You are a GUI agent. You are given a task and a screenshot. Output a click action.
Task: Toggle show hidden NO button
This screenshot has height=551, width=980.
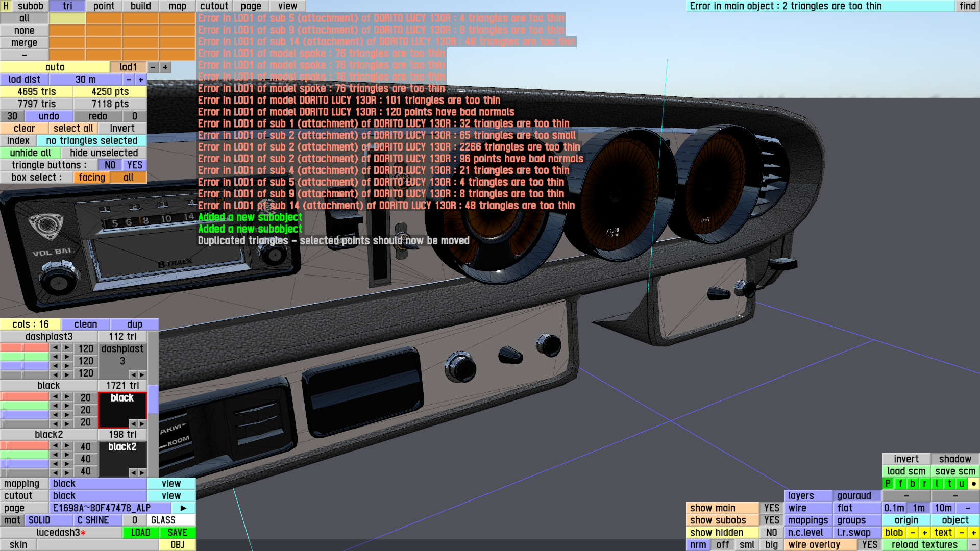771,532
